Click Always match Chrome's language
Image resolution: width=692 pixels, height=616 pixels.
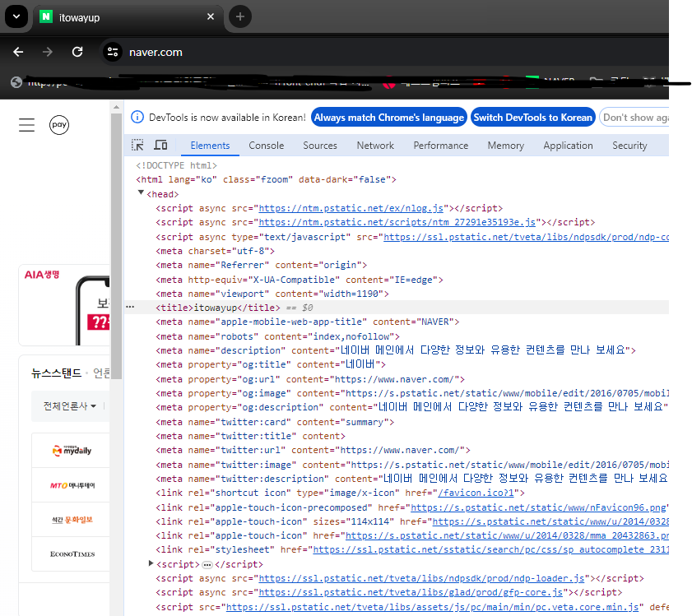[389, 118]
